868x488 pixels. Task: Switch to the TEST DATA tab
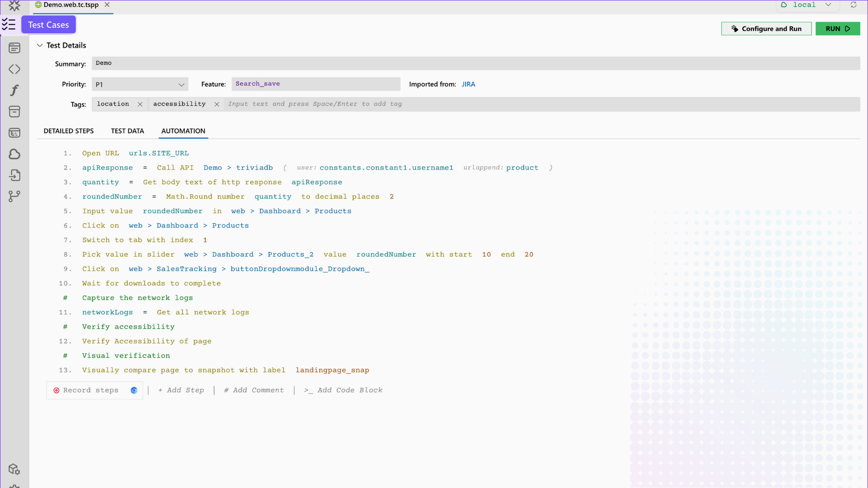[x=127, y=131]
